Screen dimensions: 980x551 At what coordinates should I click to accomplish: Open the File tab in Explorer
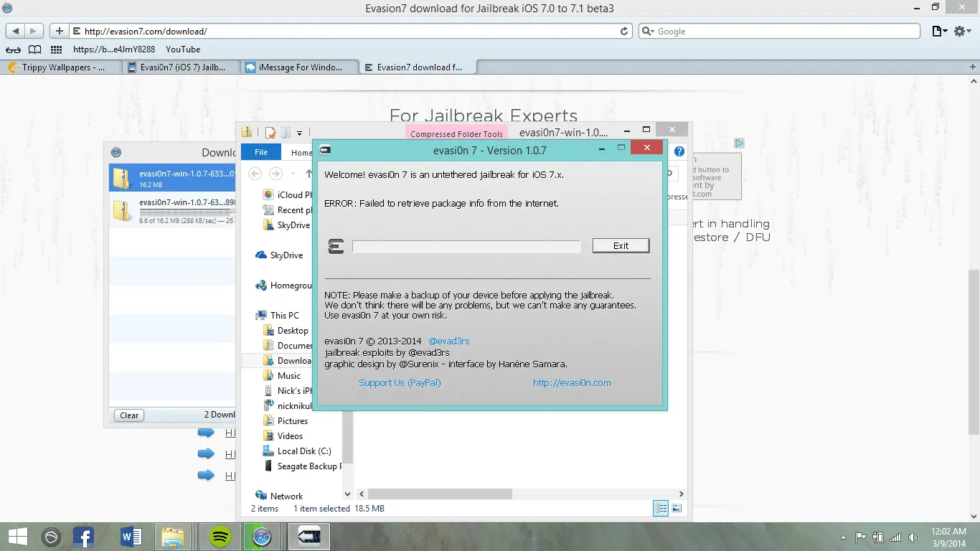[x=261, y=152]
